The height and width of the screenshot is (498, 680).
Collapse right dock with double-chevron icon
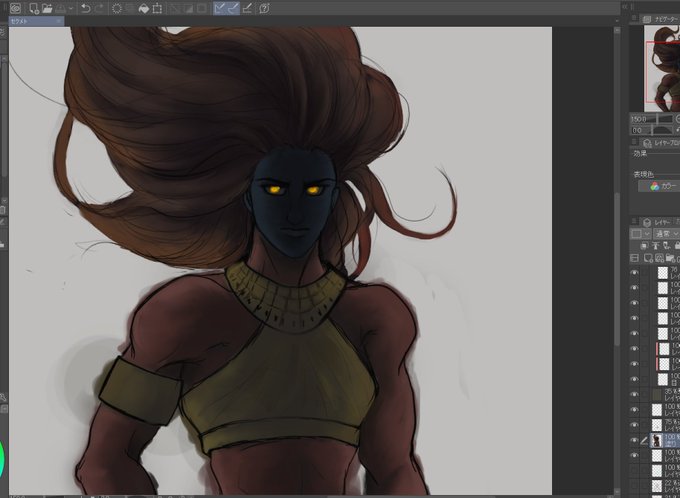coord(624,7)
